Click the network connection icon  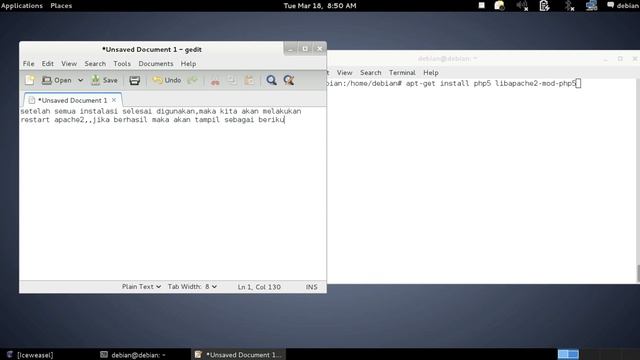click(591, 6)
